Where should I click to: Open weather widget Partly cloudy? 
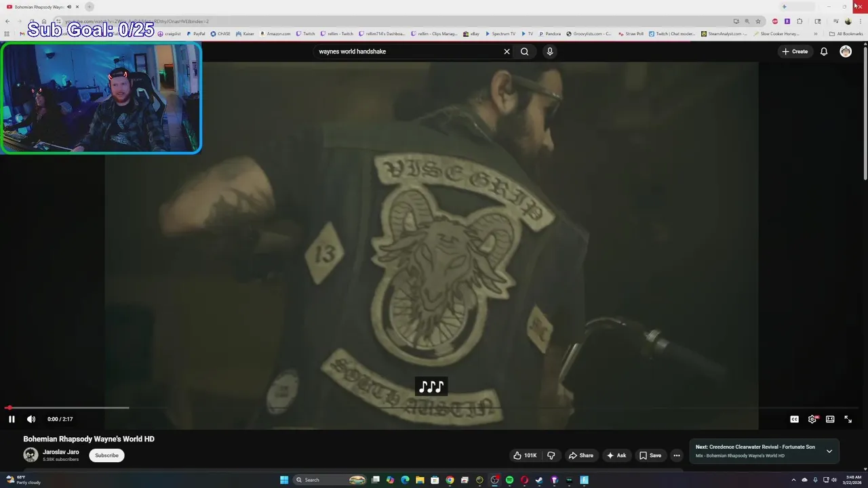[x=23, y=480]
